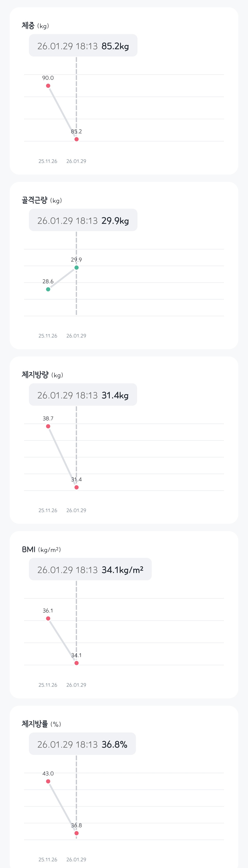This screenshot has width=248, height=868.
Task: Tap the 34.1 BMI data point
Action: (76, 663)
